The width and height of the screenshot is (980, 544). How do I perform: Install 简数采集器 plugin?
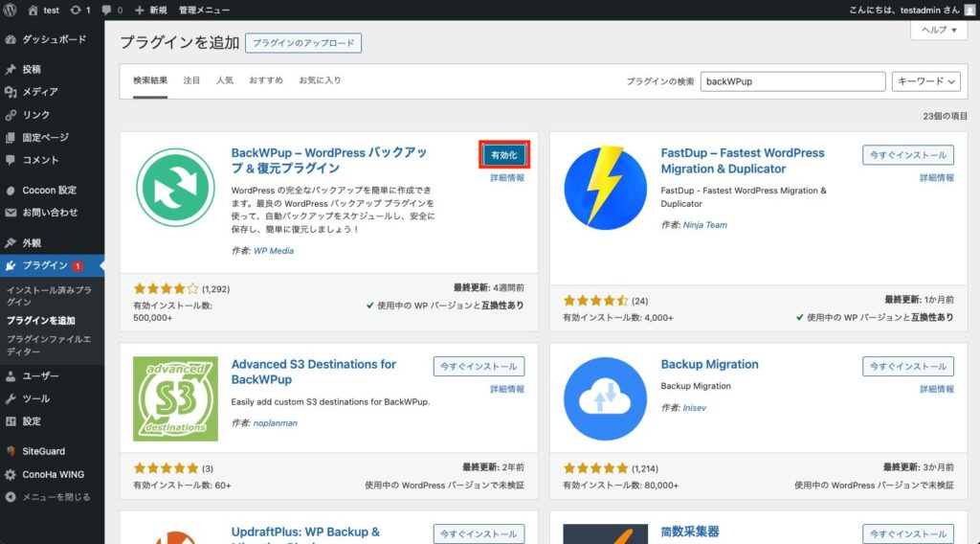click(908, 534)
